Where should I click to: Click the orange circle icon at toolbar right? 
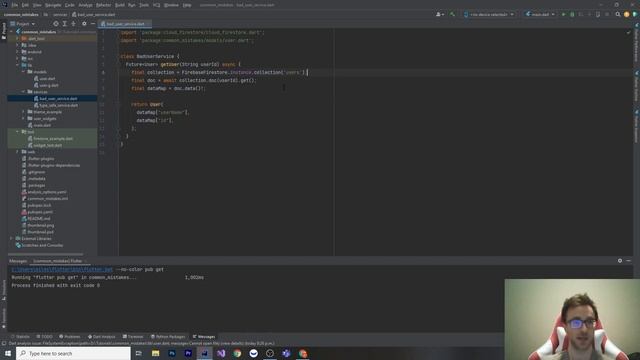pos(627,14)
